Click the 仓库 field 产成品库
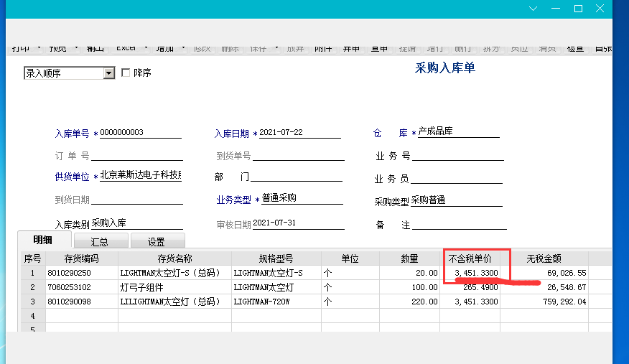 pos(458,131)
